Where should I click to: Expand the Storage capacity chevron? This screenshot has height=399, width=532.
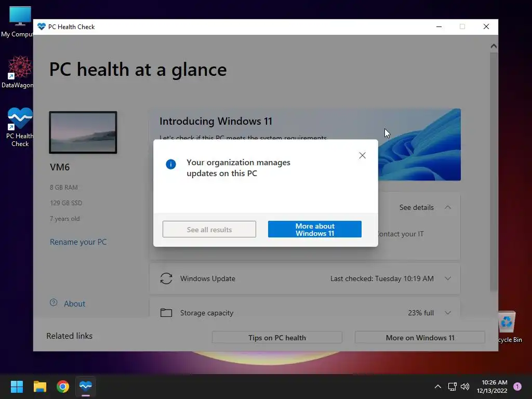pyautogui.click(x=448, y=313)
